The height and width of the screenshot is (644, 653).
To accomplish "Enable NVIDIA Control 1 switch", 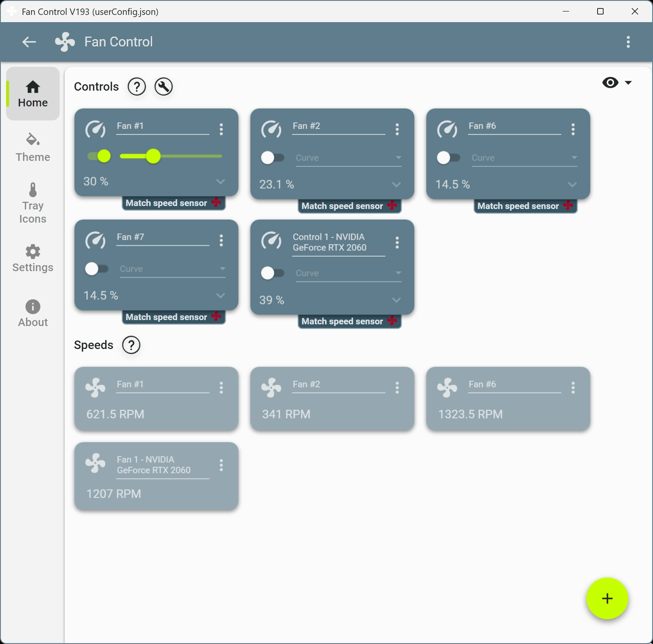I will [272, 273].
